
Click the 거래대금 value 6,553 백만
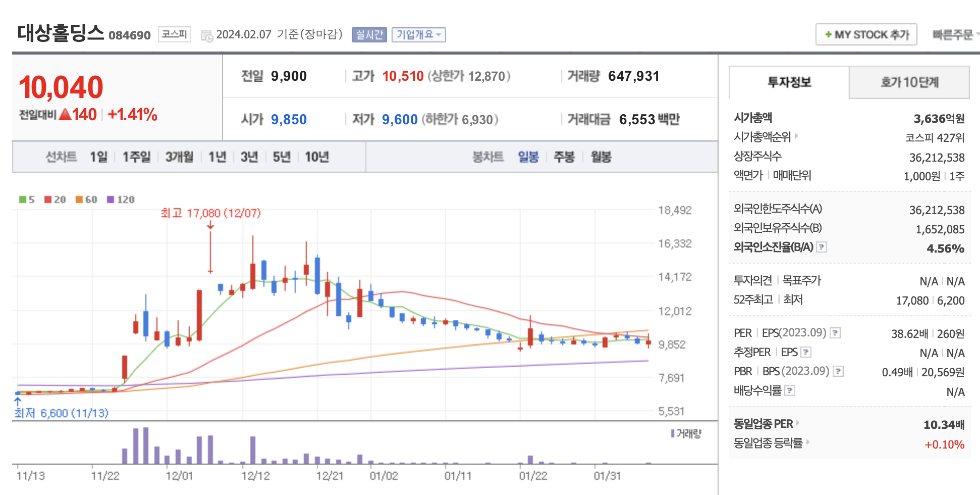pyautogui.click(x=649, y=120)
